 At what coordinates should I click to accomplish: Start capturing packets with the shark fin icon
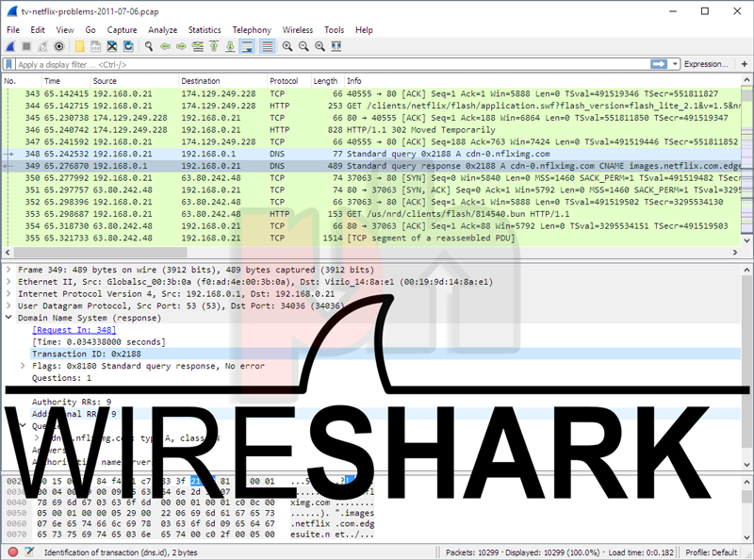[10, 46]
